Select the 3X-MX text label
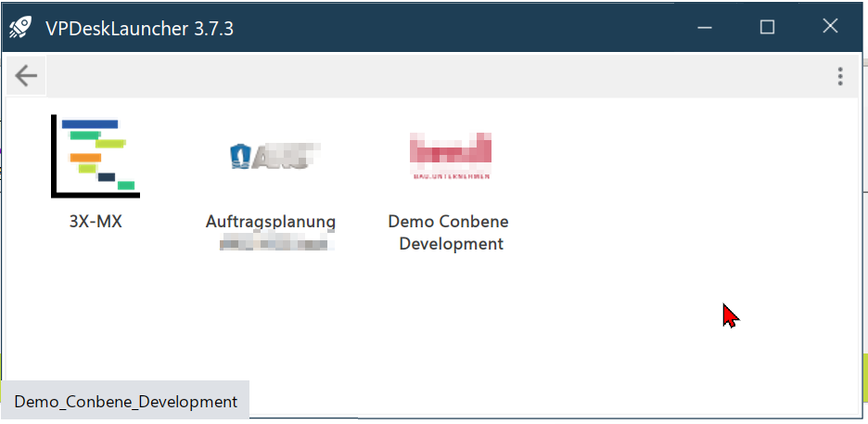This screenshot has height=424, width=868. coord(96,222)
